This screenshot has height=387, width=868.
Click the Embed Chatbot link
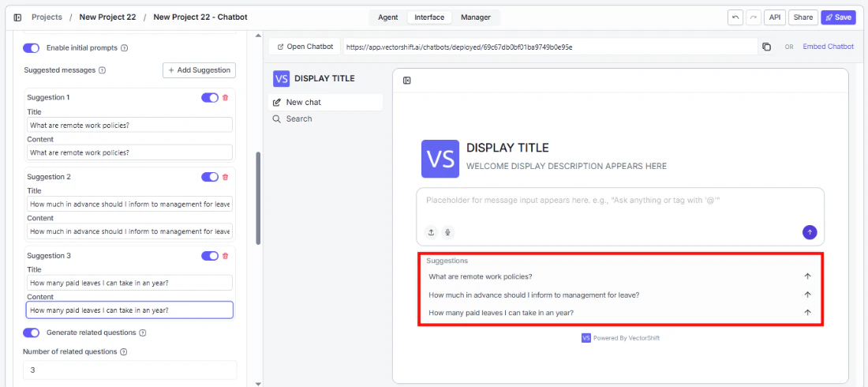[828, 47]
